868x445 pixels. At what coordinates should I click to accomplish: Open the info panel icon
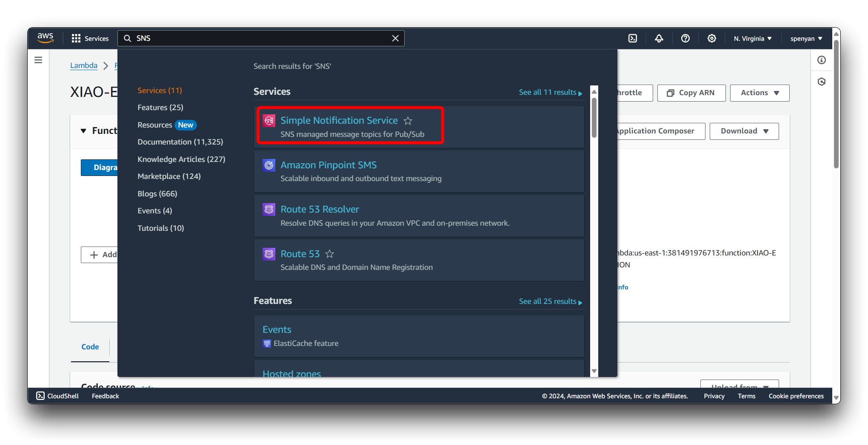(x=822, y=60)
